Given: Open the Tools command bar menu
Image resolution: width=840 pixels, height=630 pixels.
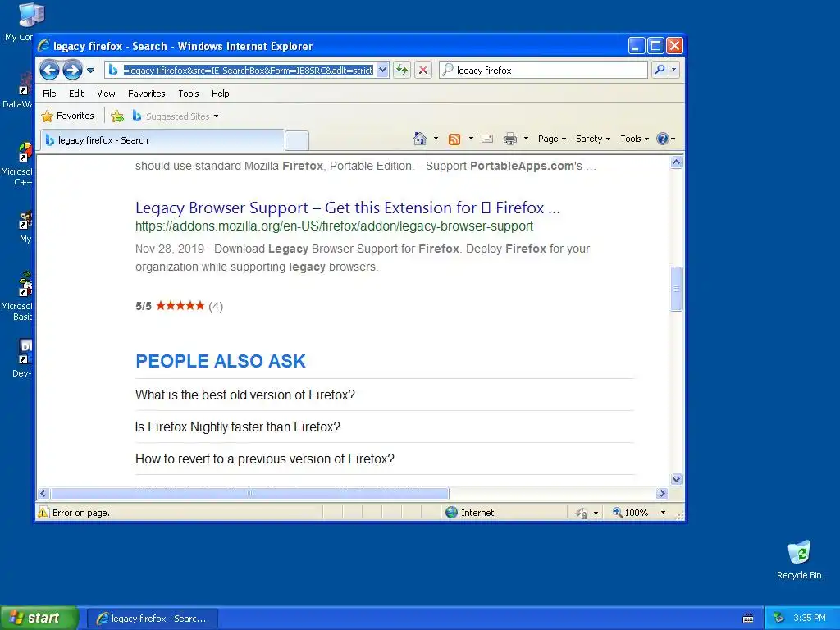Looking at the screenshot, I should 635,139.
